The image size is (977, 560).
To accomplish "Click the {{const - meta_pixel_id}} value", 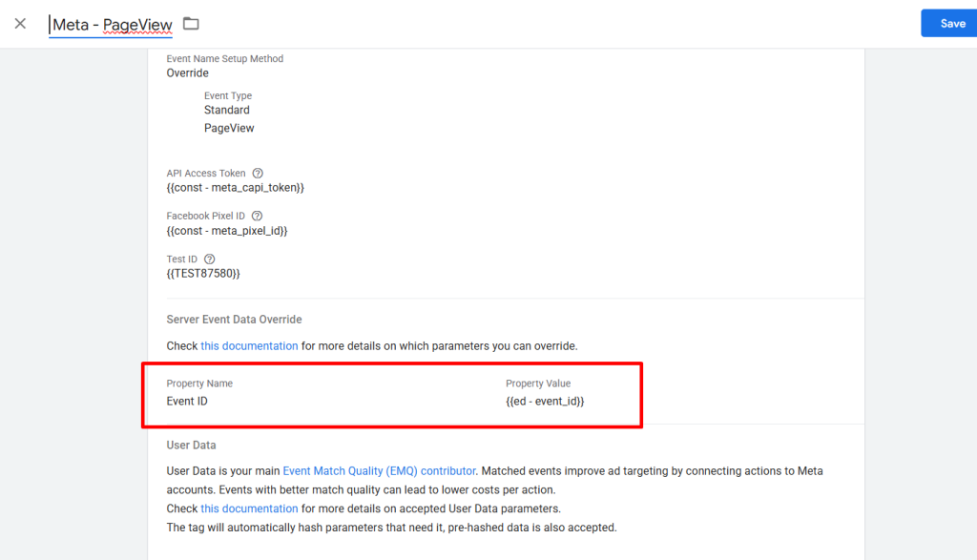I will click(227, 231).
